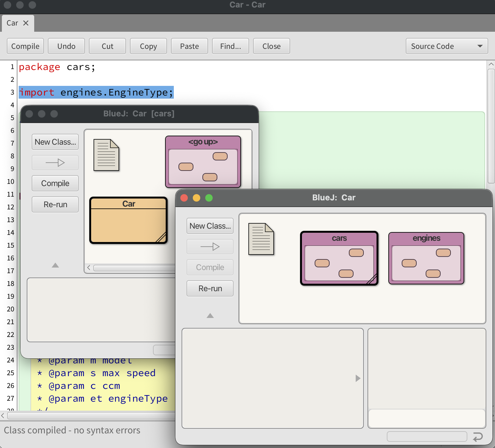Collapse the team panel triangle in BlueJ: Car window
The height and width of the screenshot is (448, 495).
point(210,316)
